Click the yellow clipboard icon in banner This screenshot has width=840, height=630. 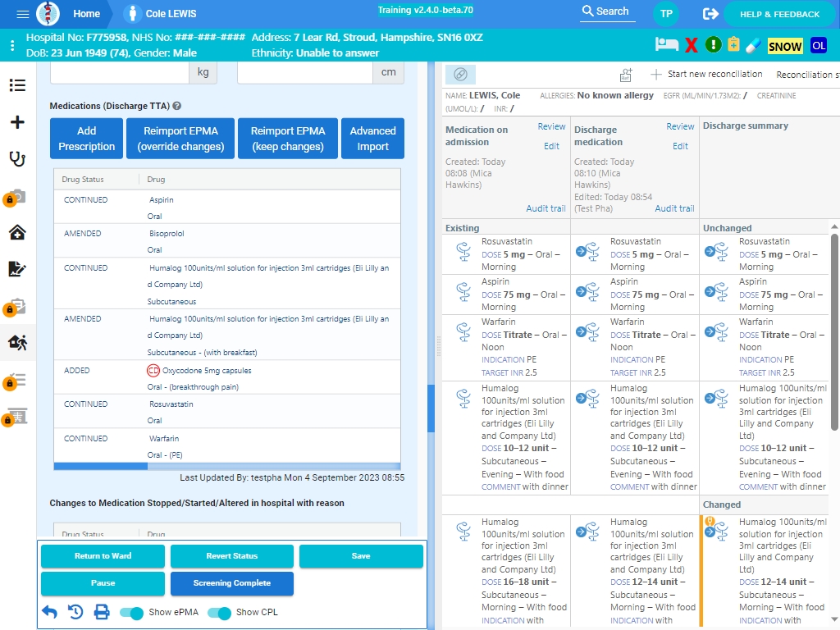click(733, 44)
